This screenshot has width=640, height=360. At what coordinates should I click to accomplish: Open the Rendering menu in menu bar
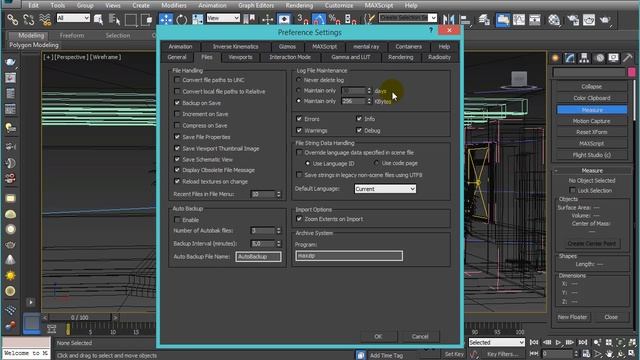coord(299,5)
